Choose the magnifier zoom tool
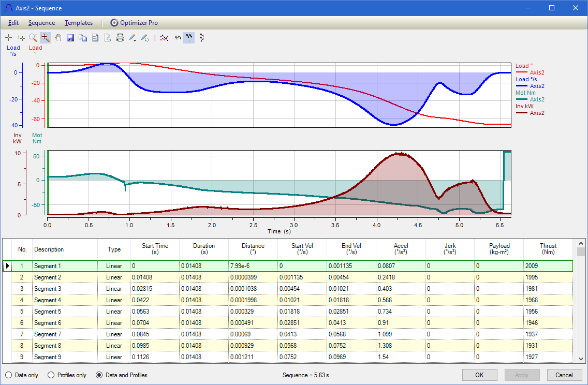This screenshot has height=385, width=588. click(x=33, y=37)
